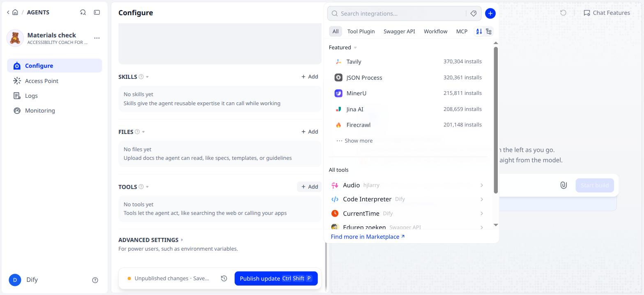Show the SKILLS help tooltip icon
This screenshot has height=295, width=644.
[141, 77]
